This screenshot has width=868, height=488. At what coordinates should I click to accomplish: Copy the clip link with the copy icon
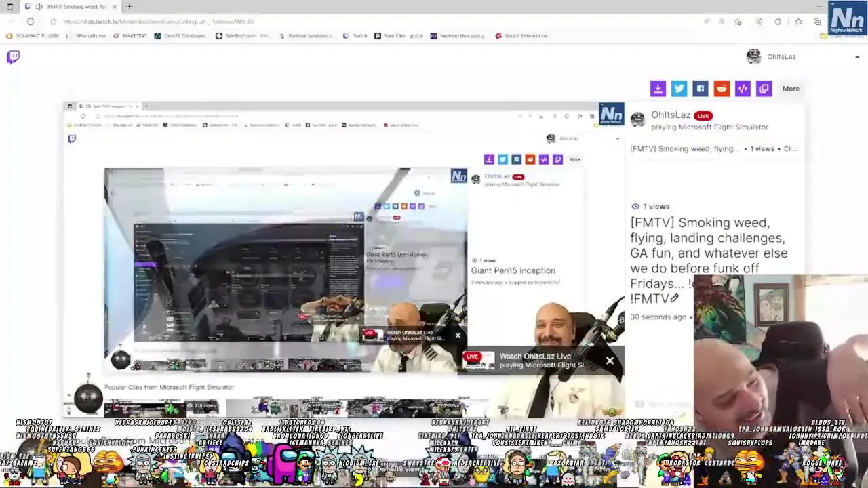pyautogui.click(x=764, y=89)
